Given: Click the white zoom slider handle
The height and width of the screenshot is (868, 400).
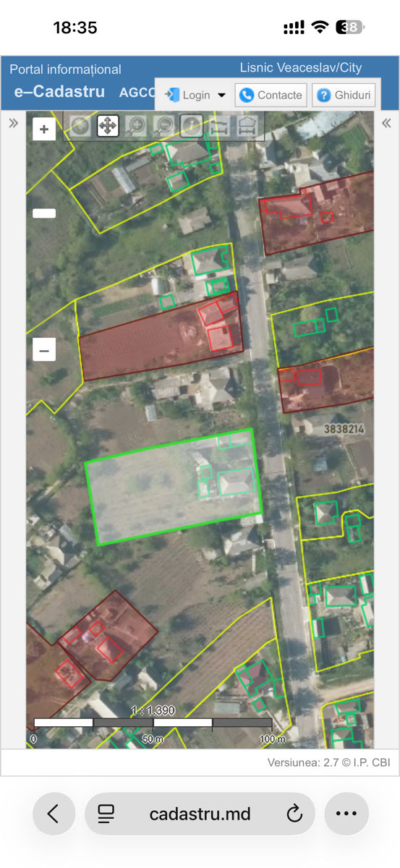Looking at the screenshot, I should tap(44, 213).
